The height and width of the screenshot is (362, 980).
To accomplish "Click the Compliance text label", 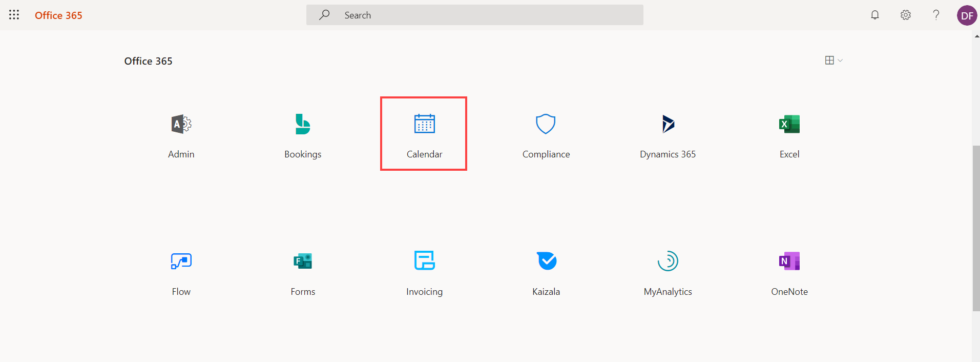I will coord(546,154).
